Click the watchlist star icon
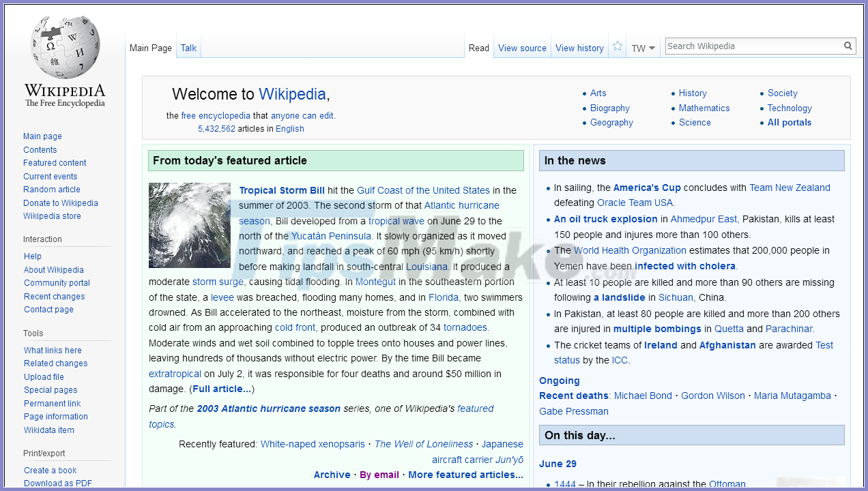This screenshot has width=868, height=491. 618,46
